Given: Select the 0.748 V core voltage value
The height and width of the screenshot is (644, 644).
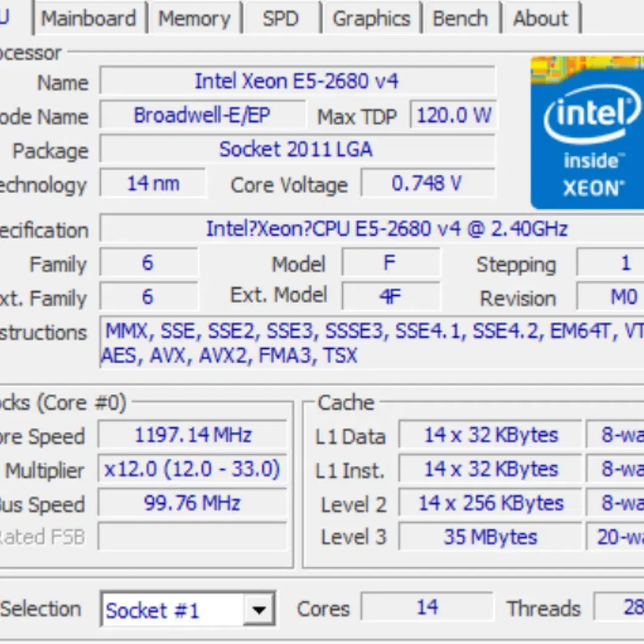Looking at the screenshot, I should (428, 183).
